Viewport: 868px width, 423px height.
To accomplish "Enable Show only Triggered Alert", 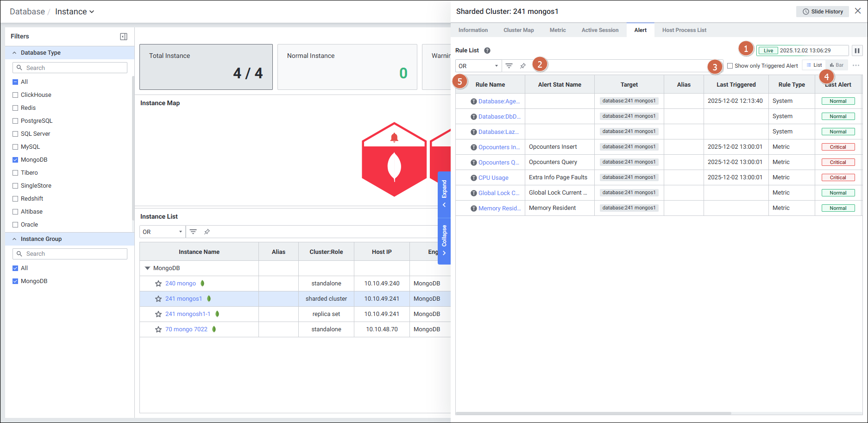I will (730, 66).
